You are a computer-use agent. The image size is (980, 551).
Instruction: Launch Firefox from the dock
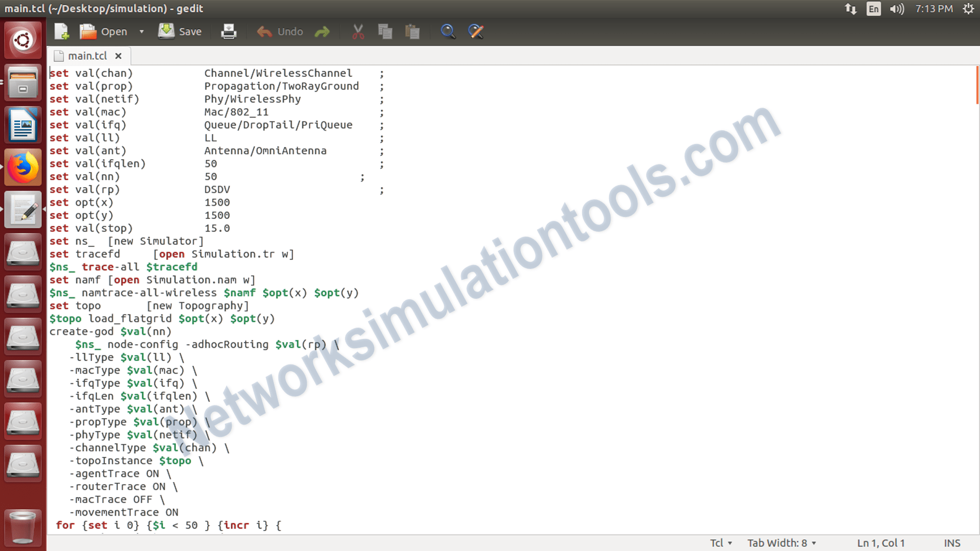23,167
